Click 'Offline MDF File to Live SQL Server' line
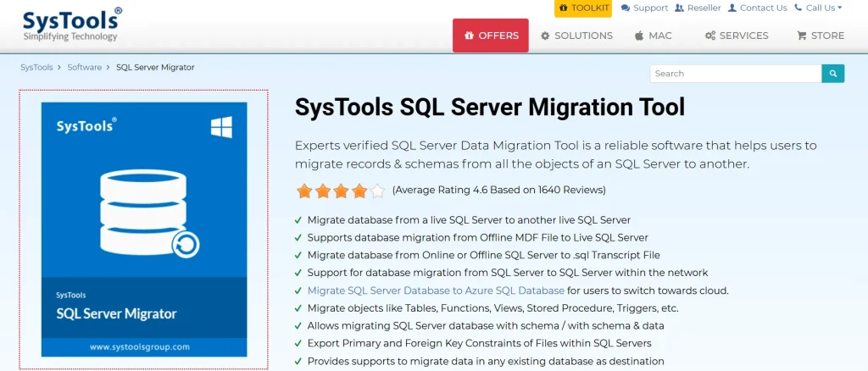 point(478,238)
